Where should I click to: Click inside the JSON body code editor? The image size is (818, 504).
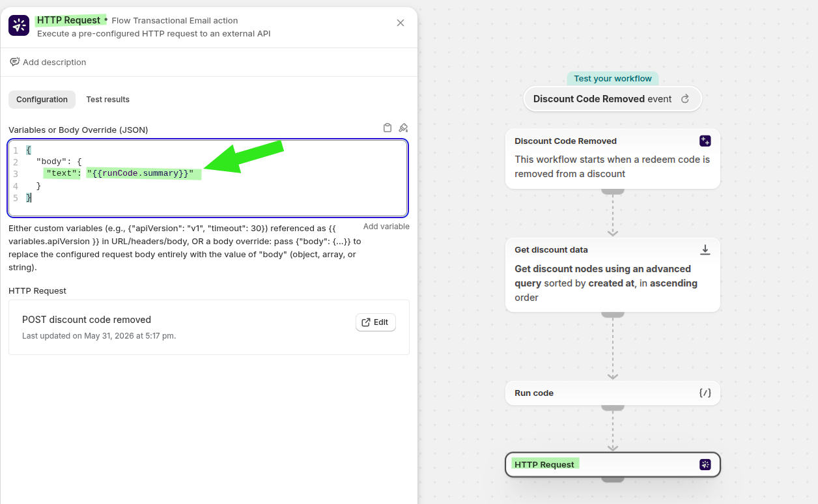click(208, 178)
